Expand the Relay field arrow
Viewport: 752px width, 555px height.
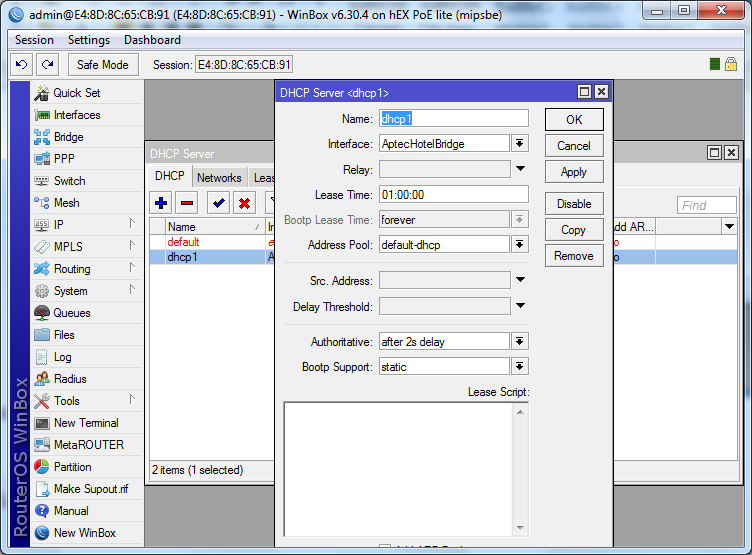tap(520, 169)
